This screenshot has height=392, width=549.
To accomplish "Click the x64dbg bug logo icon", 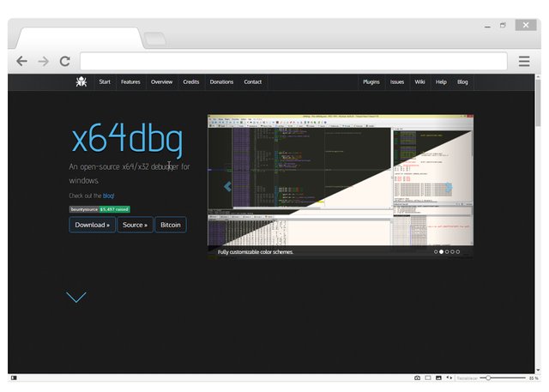I will 81,81.
